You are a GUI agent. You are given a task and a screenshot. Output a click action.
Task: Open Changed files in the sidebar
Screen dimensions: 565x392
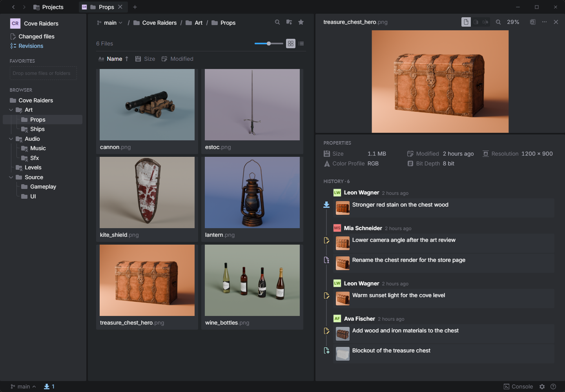(x=32, y=36)
